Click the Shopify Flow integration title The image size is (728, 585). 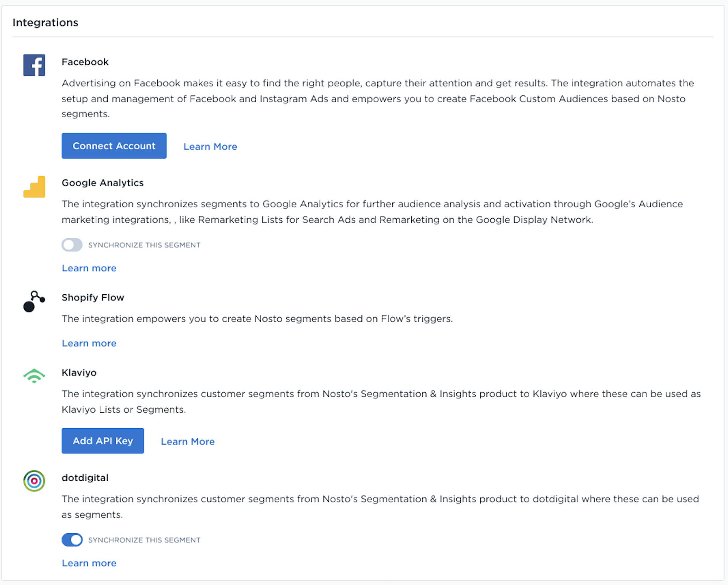pyautogui.click(x=93, y=297)
